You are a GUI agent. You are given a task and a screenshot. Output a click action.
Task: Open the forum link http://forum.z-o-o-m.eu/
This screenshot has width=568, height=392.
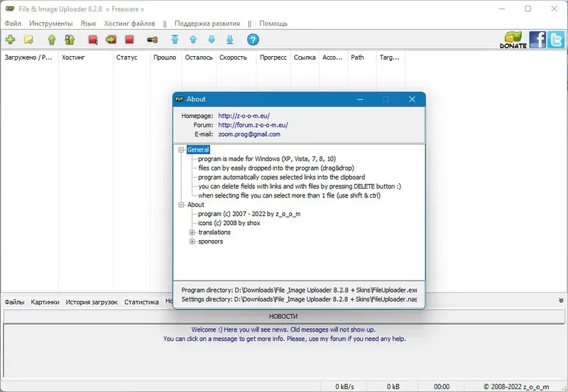tap(253, 125)
